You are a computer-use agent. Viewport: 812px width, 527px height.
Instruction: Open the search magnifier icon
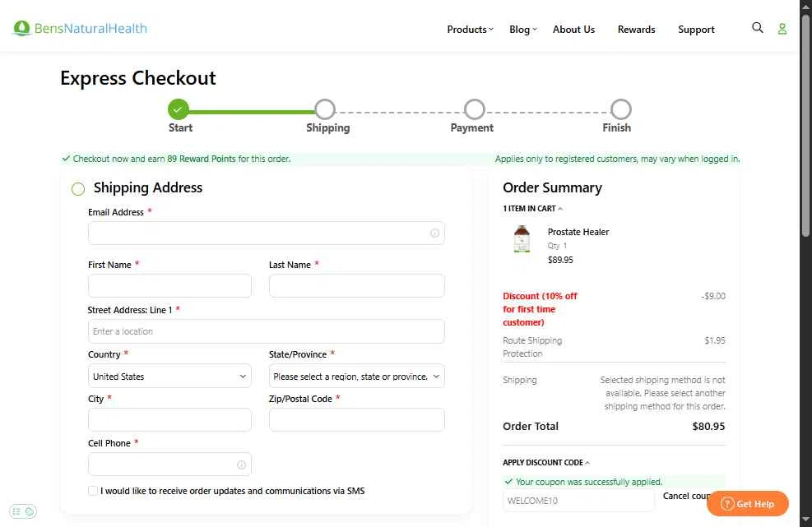(757, 28)
